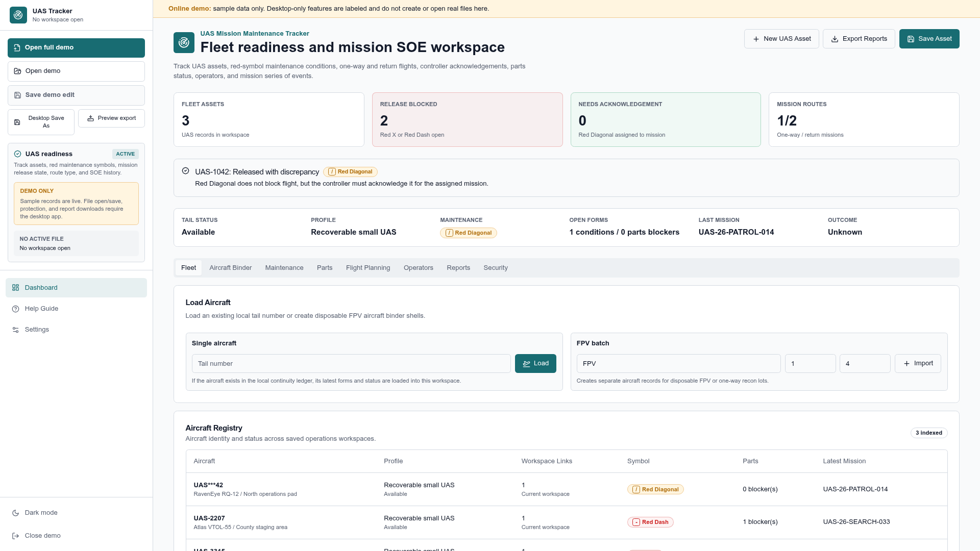The width and height of the screenshot is (980, 551).
Task: Click the disk icon in Save Asset
Action: pos(911,39)
